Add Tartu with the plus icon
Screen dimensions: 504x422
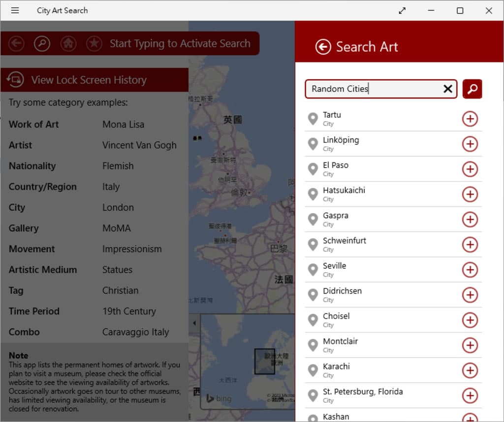click(470, 119)
